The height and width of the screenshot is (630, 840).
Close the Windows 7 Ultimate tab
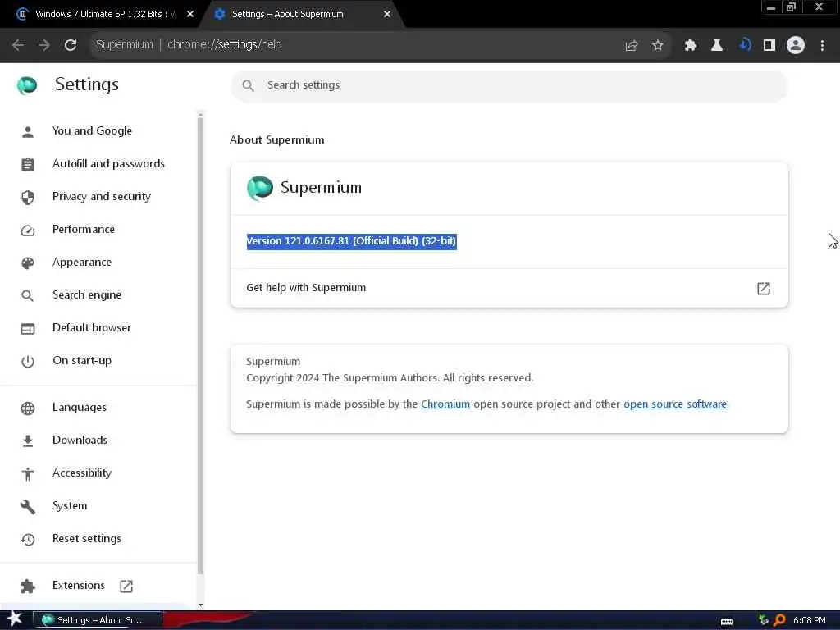click(190, 15)
